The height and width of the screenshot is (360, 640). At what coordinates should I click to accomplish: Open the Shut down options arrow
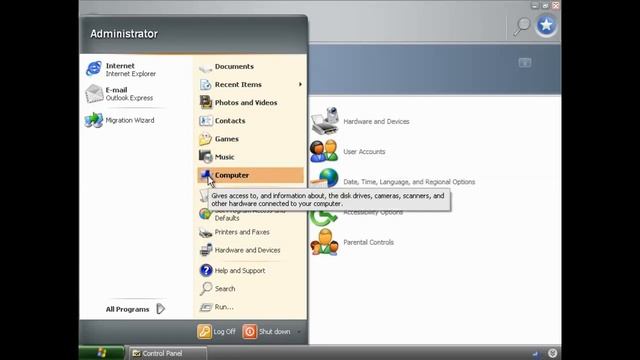[x=299, y=332]
